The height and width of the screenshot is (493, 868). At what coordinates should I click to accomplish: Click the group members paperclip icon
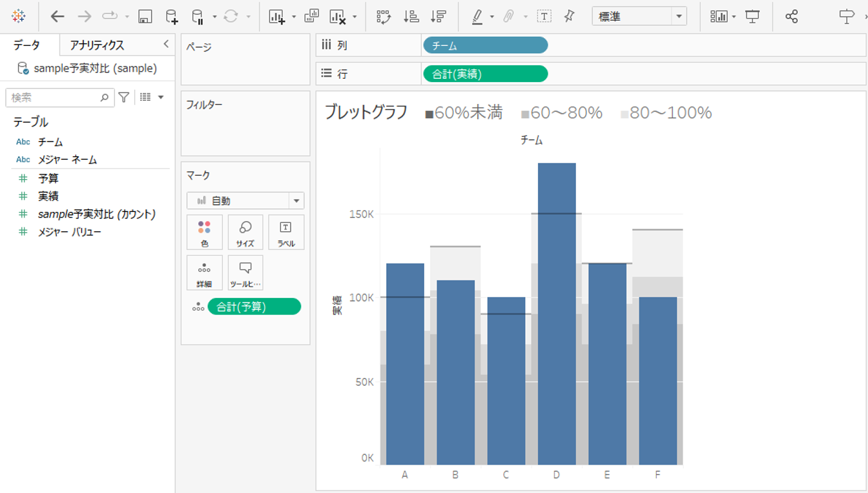click(x=509, y=17)
